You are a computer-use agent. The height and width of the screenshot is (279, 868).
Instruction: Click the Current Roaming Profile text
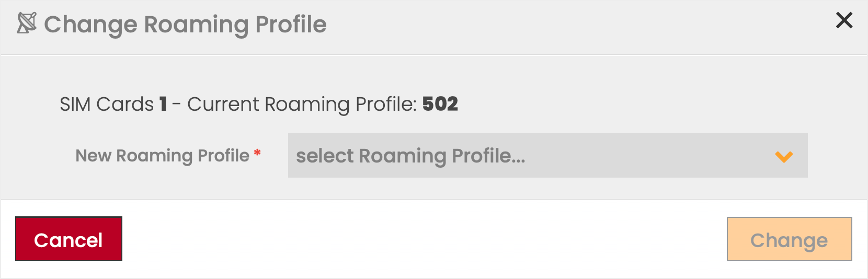coord(302,104)
